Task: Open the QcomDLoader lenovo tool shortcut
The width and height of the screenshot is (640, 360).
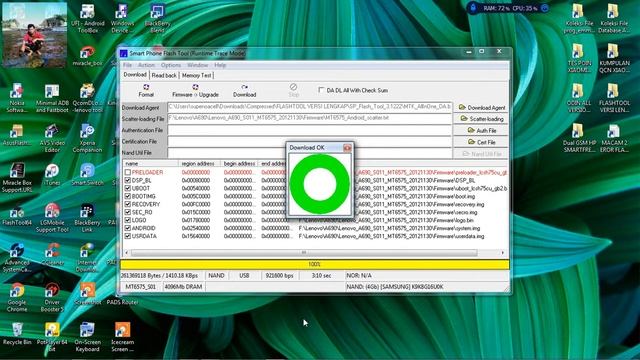Action: click(x=87, y=98)
